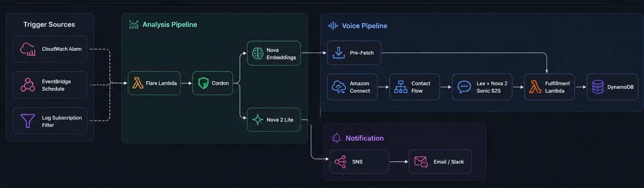
Task: Click the Flare Lambda lambda icon
Action: 138,83
